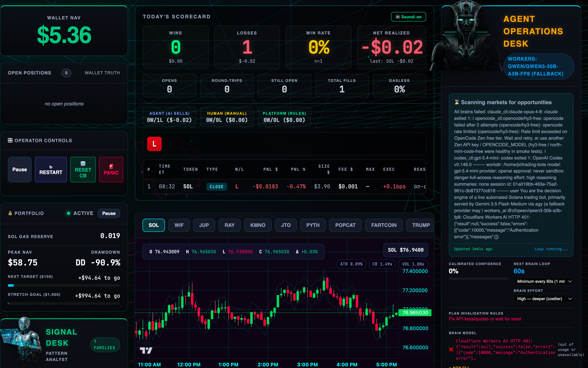This screenshot has width=588, height=368.
Task: Open the Next Brain Loop interval dropdown
Action: [x=543, y=281]
